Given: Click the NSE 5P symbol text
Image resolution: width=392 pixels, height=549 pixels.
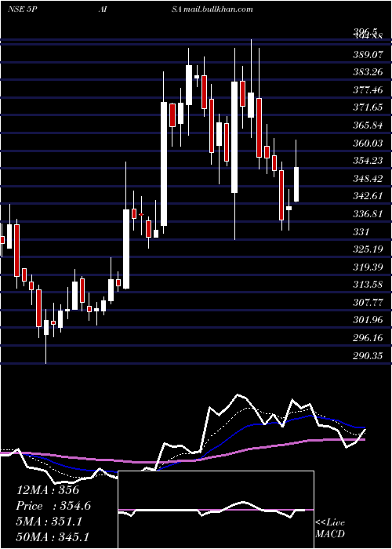Looking at the screenshot, I should [22, 9].
